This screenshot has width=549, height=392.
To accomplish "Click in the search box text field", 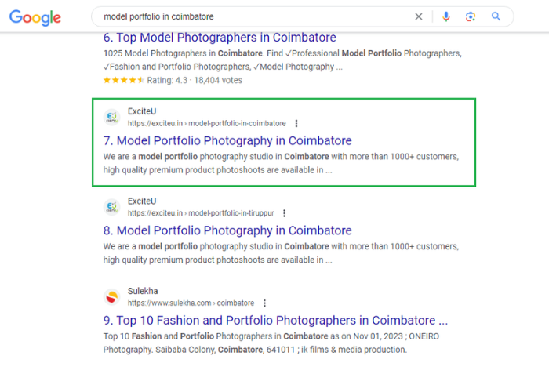I will click(x=251, y=16).
